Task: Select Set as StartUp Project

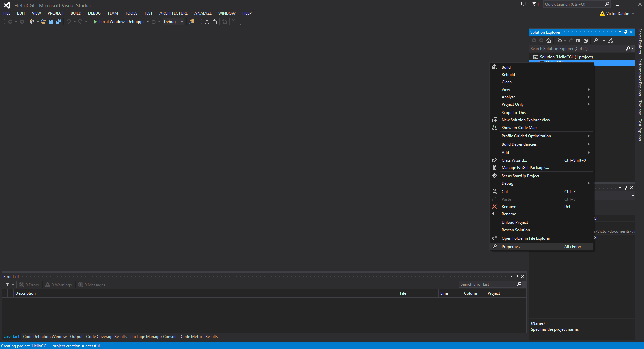Action: pos(541,176)
